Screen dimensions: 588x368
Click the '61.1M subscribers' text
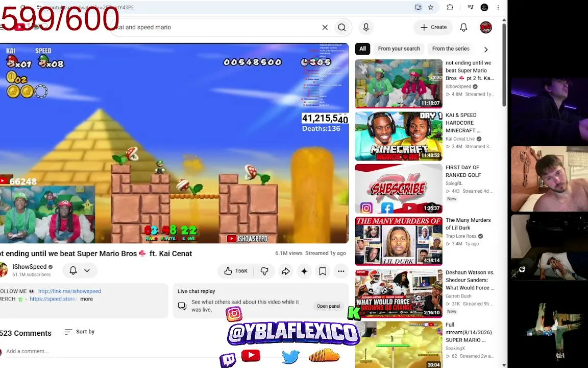coord(32,274)
